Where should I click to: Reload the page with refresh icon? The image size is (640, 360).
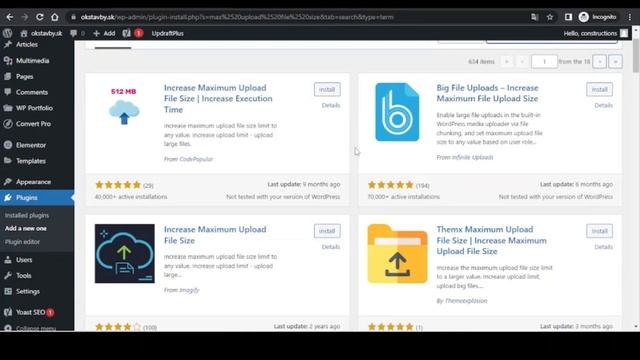[40, 17]
